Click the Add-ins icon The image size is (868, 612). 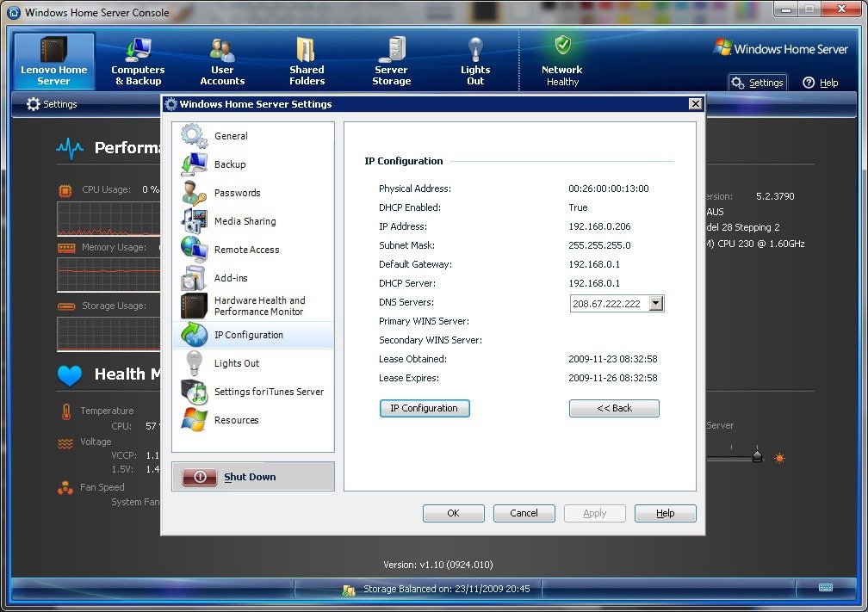(x=194, y=278)
